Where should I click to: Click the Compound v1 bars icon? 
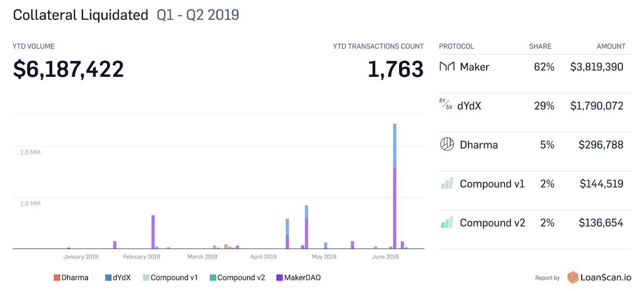[447, 183]
